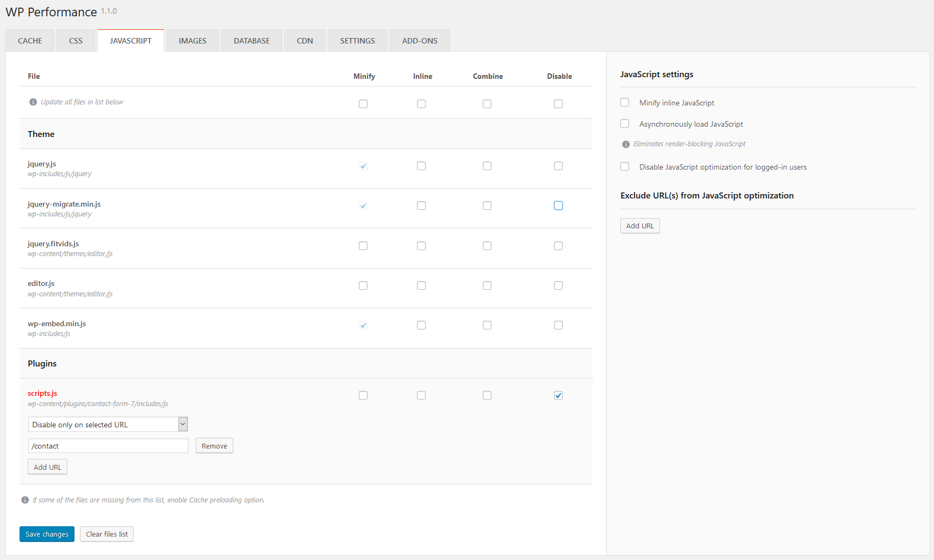The width and height of the screenshot is (934, 560).
Task: Tick Combine checkbox for editor.js
Action: click(487, 285)
